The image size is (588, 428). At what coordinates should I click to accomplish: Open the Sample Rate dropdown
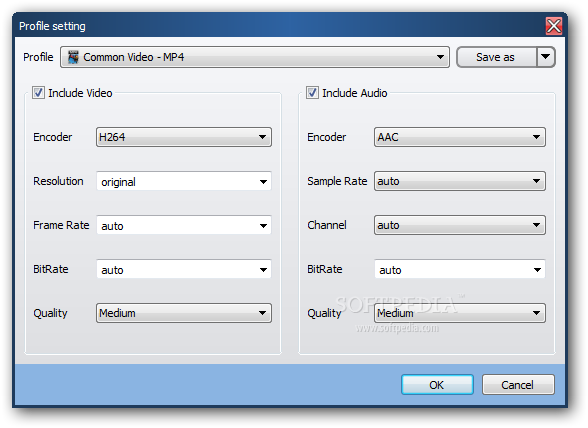[460, 181]
